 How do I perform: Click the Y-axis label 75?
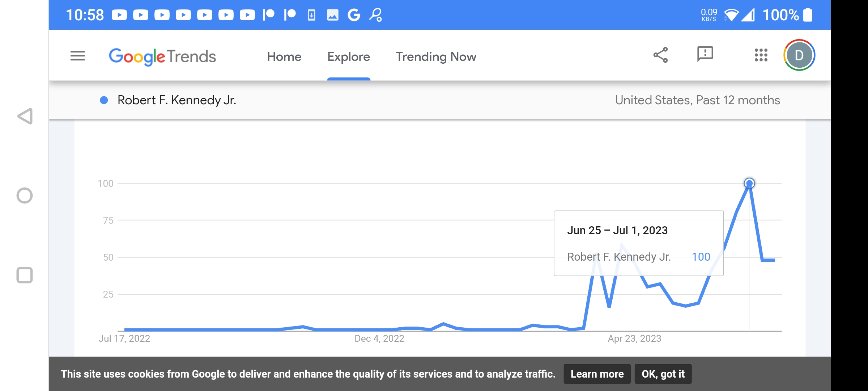point(108,220)
